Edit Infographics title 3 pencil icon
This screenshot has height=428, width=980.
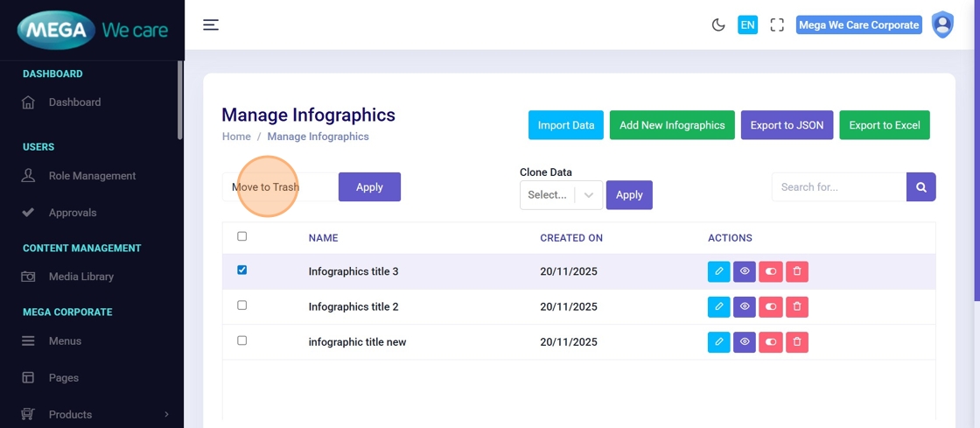click(x=718, y=271)
